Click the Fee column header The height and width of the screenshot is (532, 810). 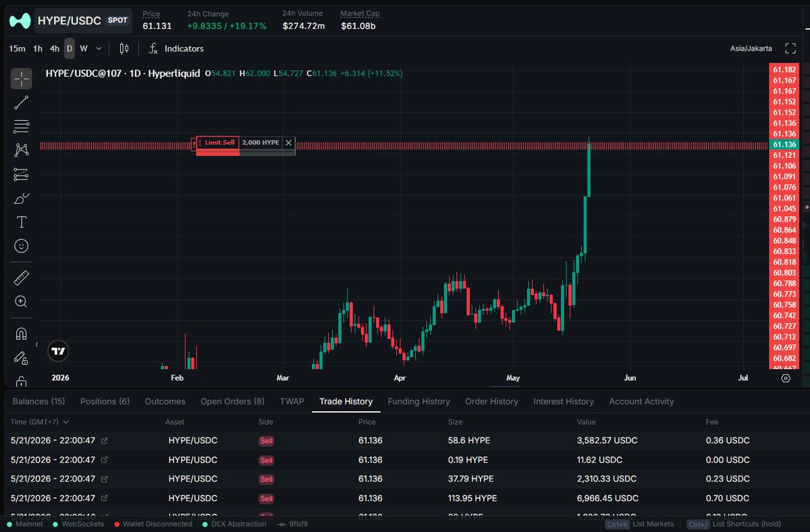[712, 421]
